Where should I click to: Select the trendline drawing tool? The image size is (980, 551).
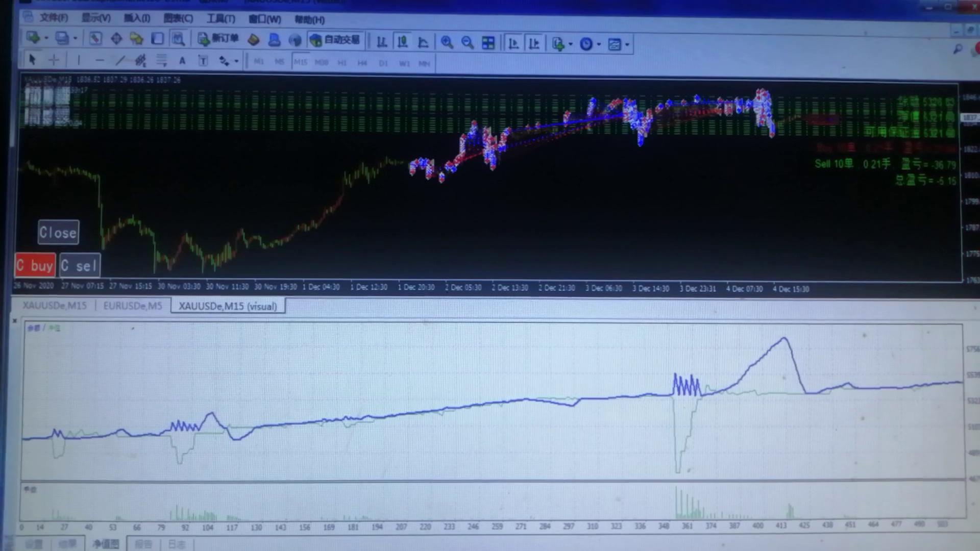[120, 61]
